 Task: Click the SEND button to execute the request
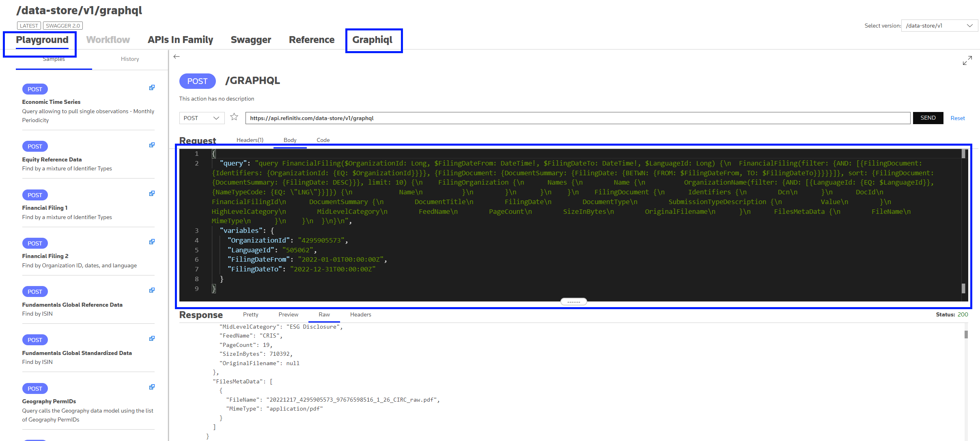pos(928,117)
